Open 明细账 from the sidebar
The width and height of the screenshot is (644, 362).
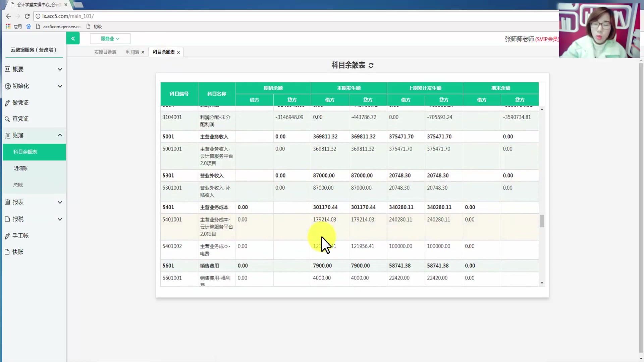(20, 168)
